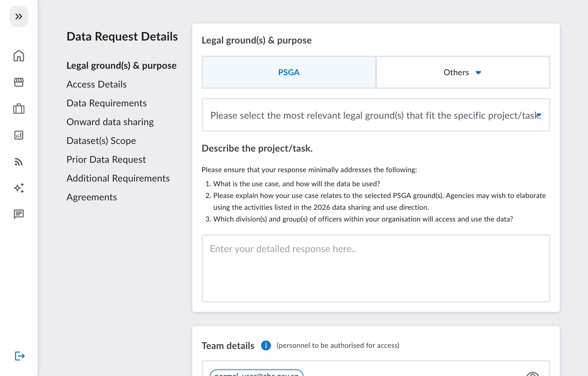
Task: Go to Legal ground(s) & purpose section
Action: coord(121,66)
